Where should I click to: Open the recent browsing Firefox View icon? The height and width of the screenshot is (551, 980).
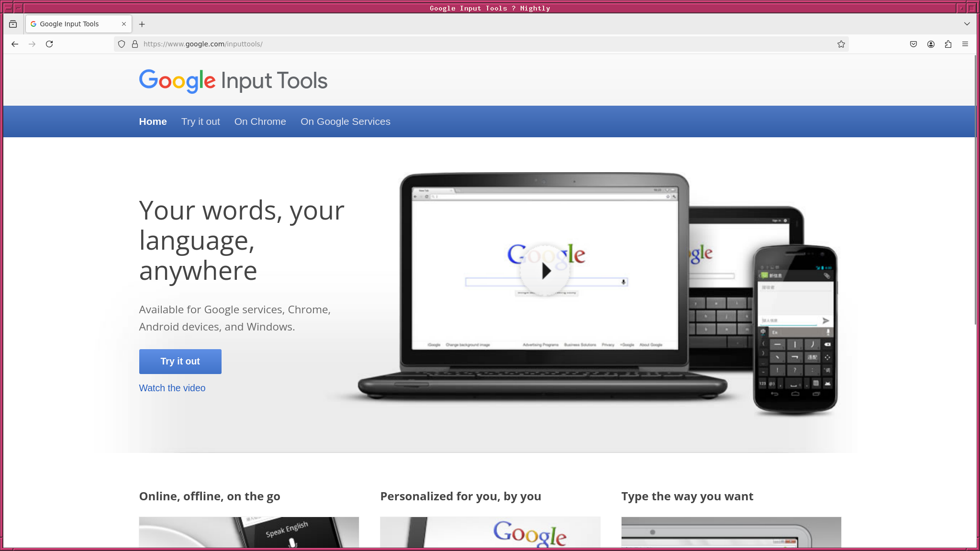(x=13, y=24)
